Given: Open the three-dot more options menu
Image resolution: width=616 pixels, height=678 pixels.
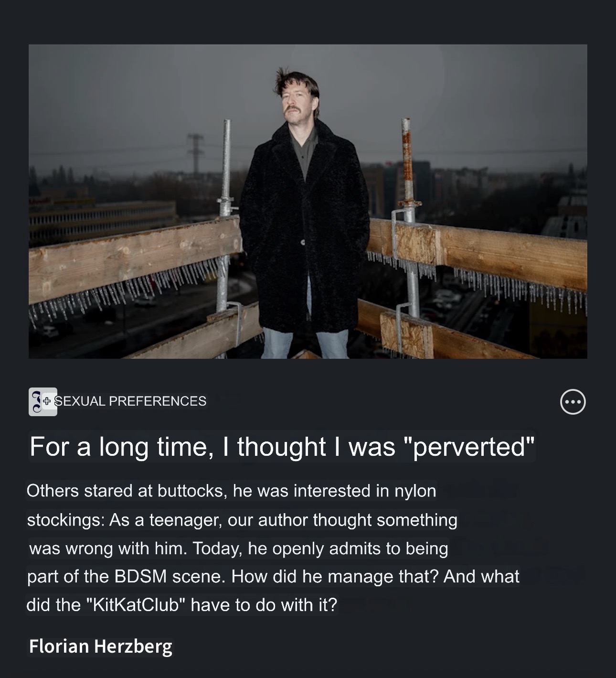Looking at the screenshot, I should (x=573, y=402).
